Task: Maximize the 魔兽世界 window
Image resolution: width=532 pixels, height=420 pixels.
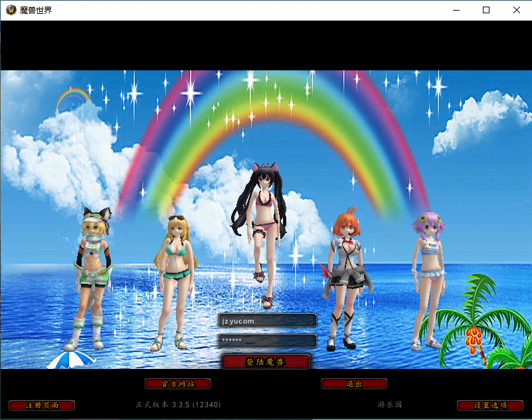Action: (486, 10)
